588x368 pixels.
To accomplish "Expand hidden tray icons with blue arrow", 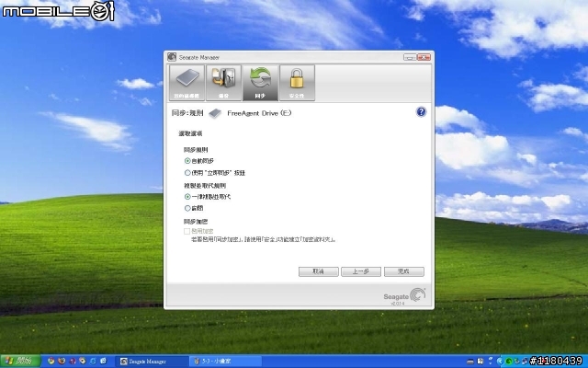I will click(x=500, y=362).
